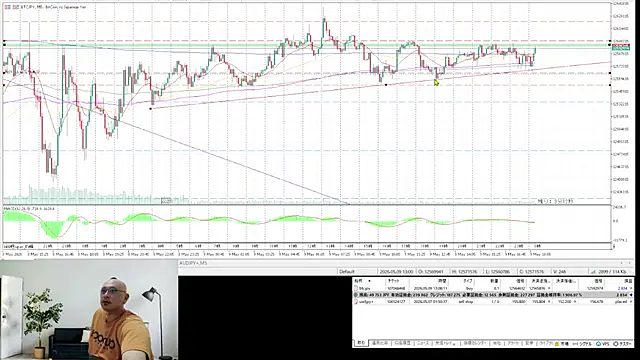Click the Default profile in the status bar

(347, 271)
